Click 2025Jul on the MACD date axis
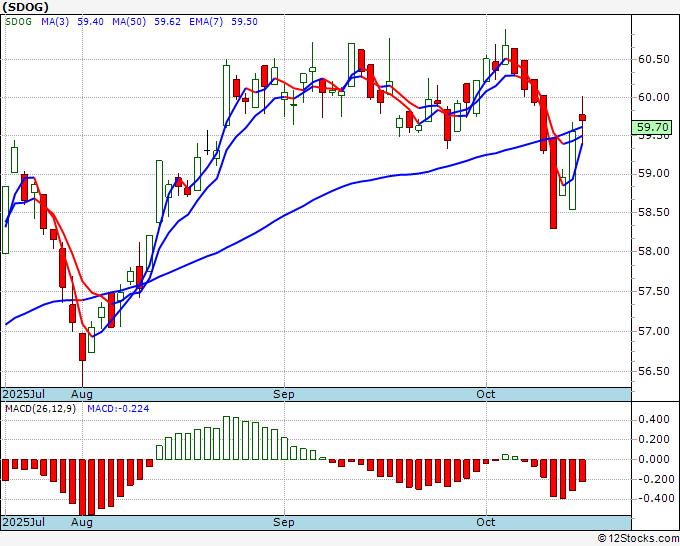This screenshot has width=680, height=546. pos(24,522)
